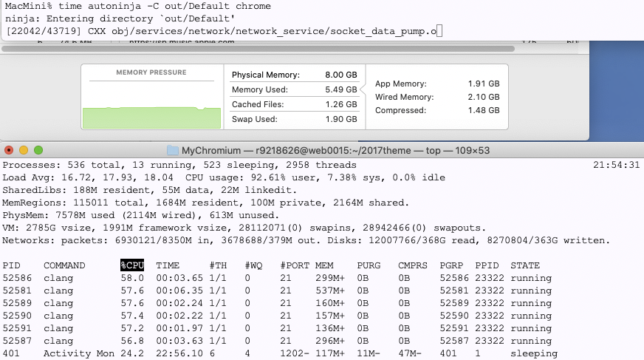Viewport: 644px width, 360px height.
Task: Click the COMMAND column header
Action: point(64,265)
